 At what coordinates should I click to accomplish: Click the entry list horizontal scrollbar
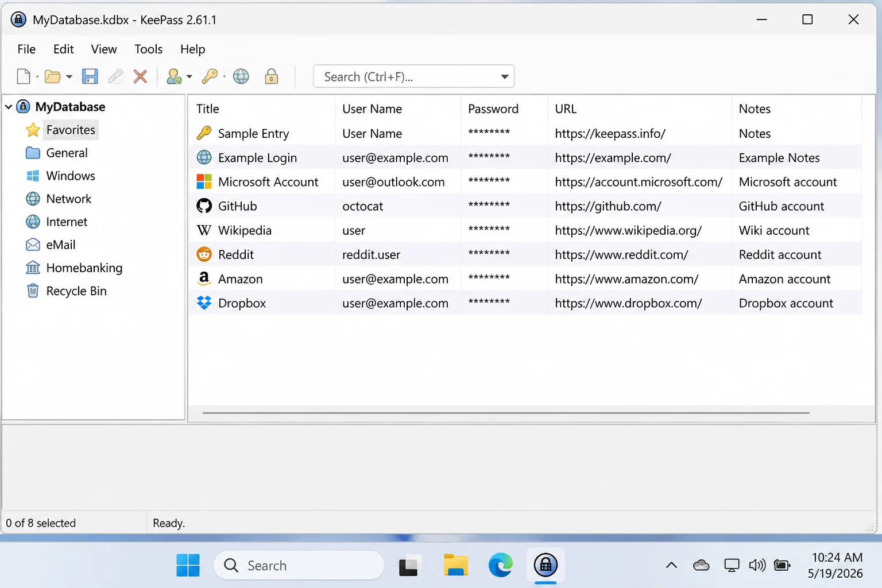click(x=506, y=413)
